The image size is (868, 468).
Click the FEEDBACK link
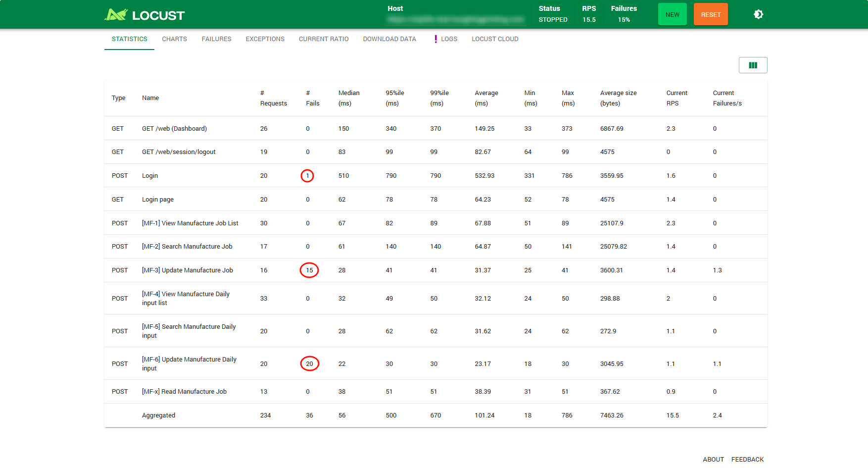coord(747,459)
